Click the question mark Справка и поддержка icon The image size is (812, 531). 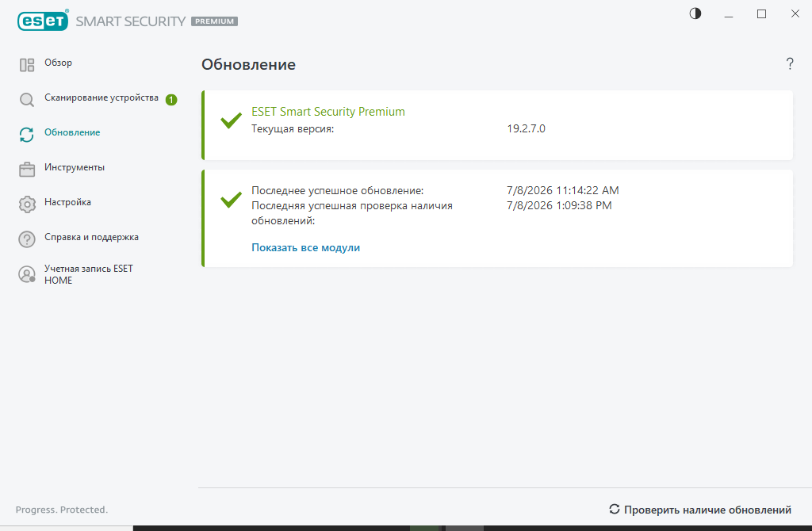tap(27, 239)
